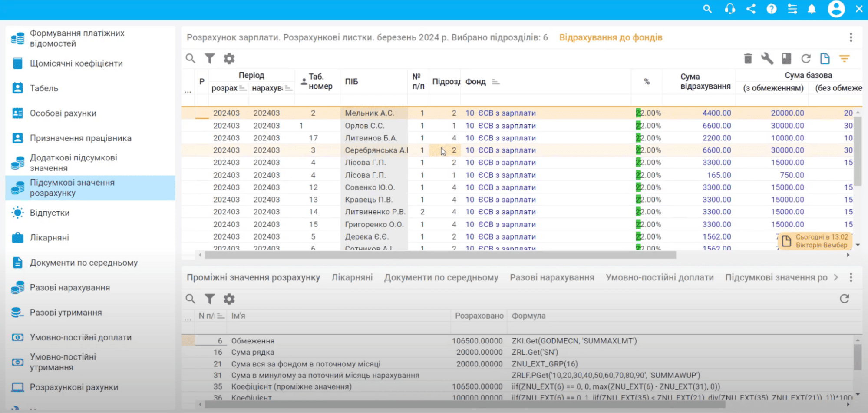This screenshot has width=868, height=413.
Task: Open Разові утримання in sidebar
Action: (x=90, y=313)
